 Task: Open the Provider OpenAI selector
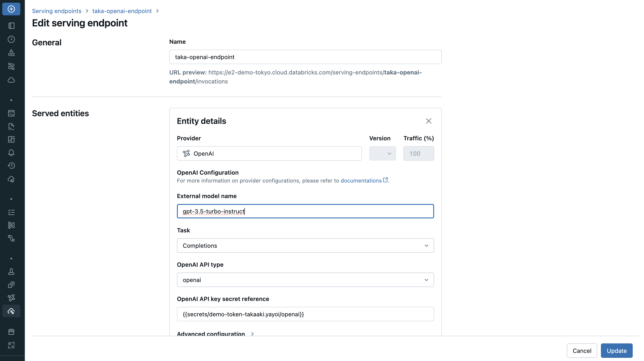coord(269,153)
